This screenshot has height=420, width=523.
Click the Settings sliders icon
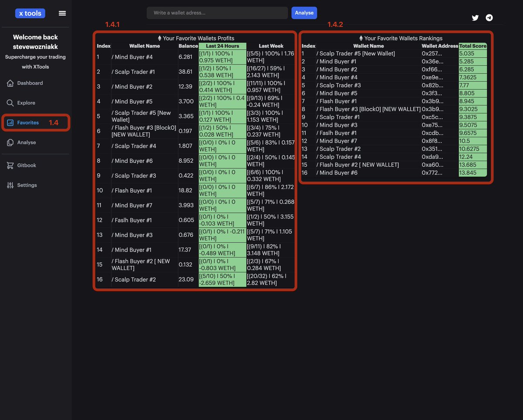(10, 185)
